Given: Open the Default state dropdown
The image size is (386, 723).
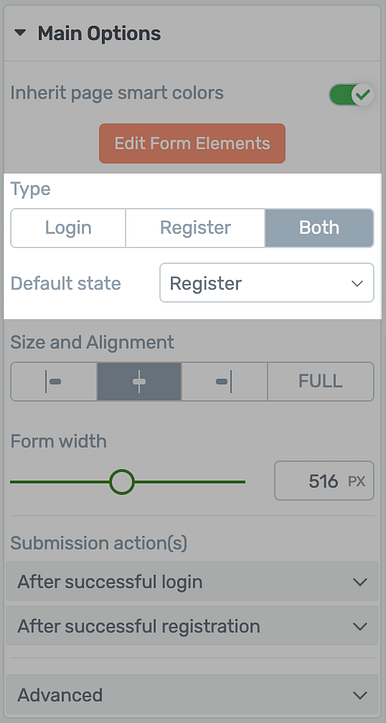Looking at the screenshot, I should point(267,283).
